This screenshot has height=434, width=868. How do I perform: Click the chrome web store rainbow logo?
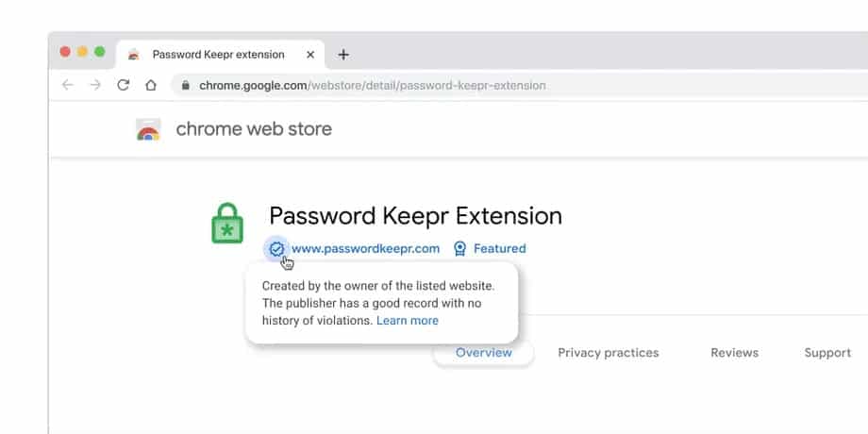coord(148,129)
